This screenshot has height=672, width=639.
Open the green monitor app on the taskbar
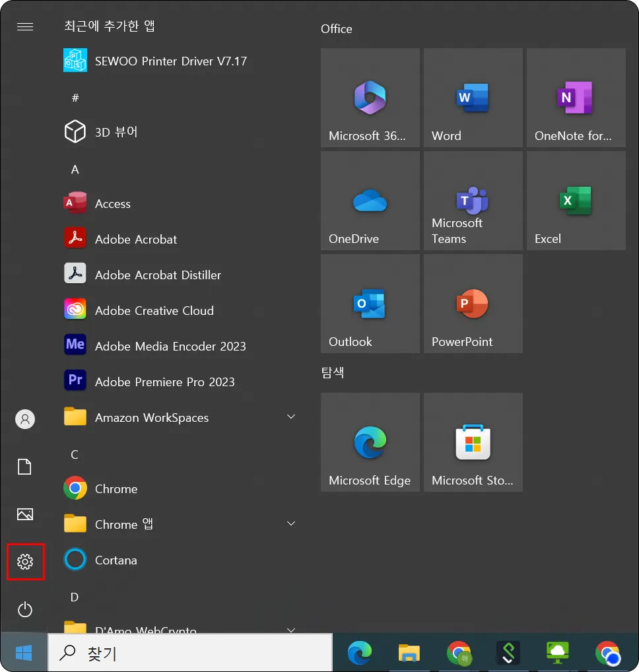[558, 653]
